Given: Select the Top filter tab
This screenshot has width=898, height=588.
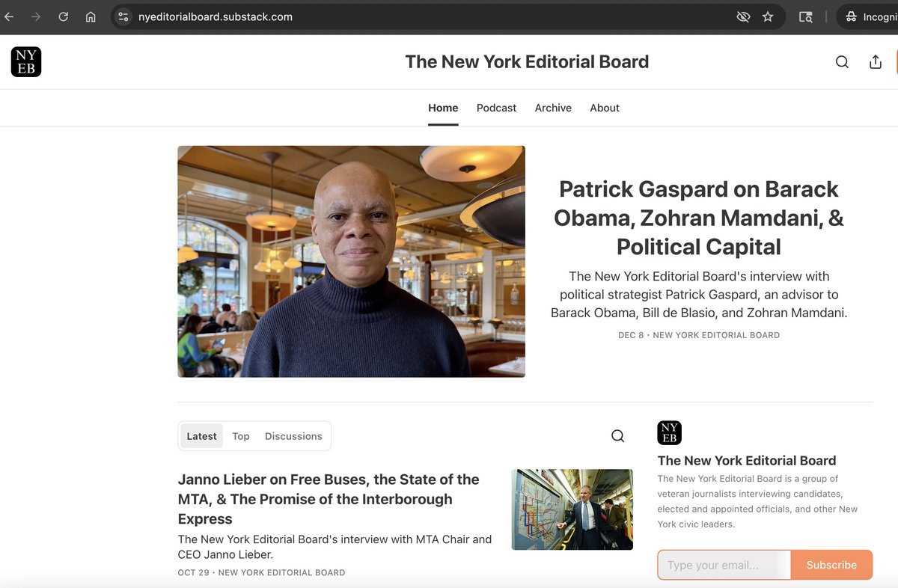Looking at the screenshot, I should point(240,436).
